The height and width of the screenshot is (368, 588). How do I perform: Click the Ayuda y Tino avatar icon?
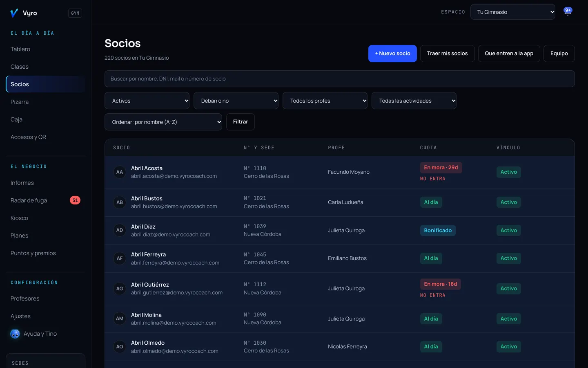point(15,334)
